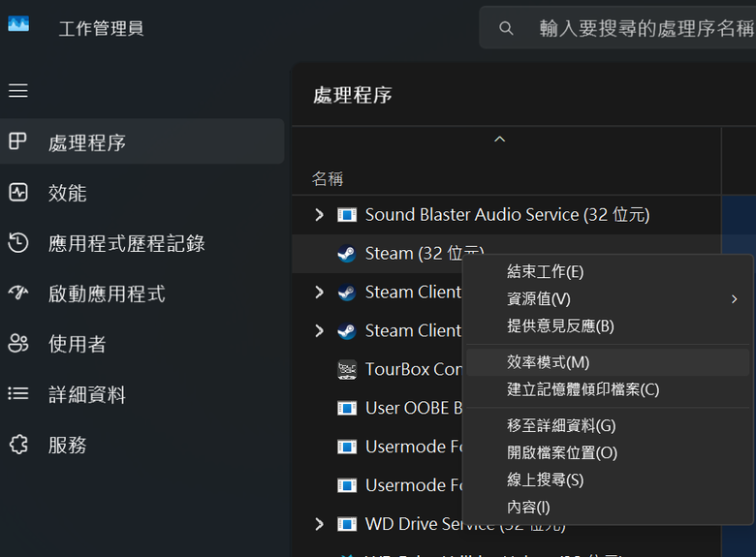Click the 工作管理員 window title text
This screenshot has height=557, width=756.
click(x=101, y=28)
